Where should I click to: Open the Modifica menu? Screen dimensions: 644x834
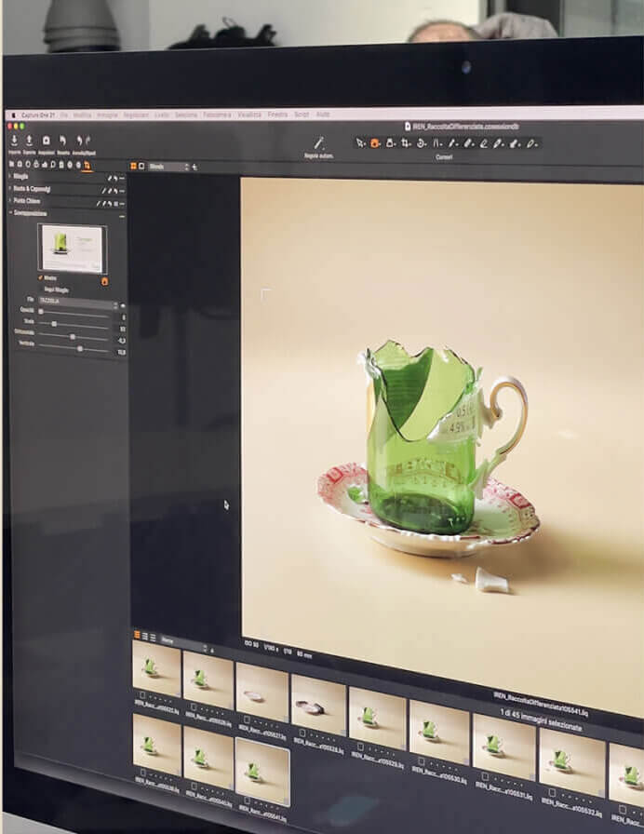pyautogui.click(x=82, y=114)
